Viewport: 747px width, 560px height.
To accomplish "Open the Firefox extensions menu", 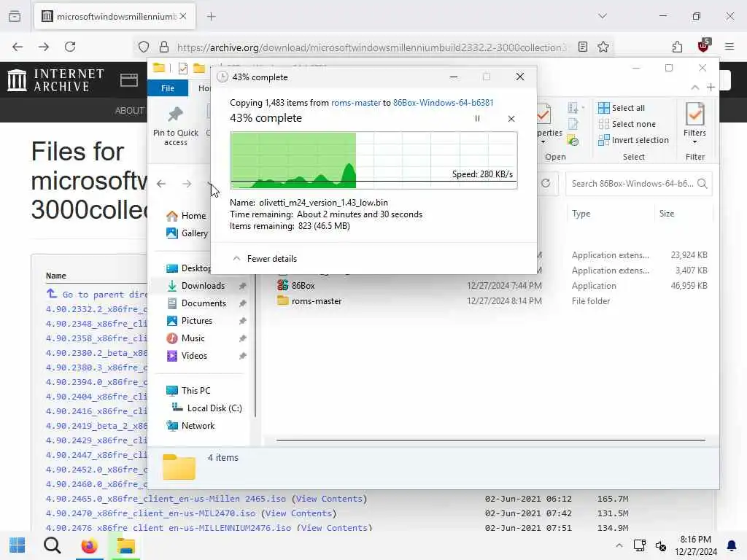I will point(677,47).
